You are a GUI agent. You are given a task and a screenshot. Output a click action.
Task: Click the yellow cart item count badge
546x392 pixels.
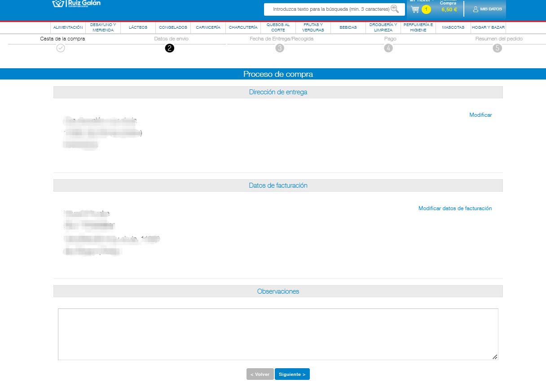[x=426, y=9]
